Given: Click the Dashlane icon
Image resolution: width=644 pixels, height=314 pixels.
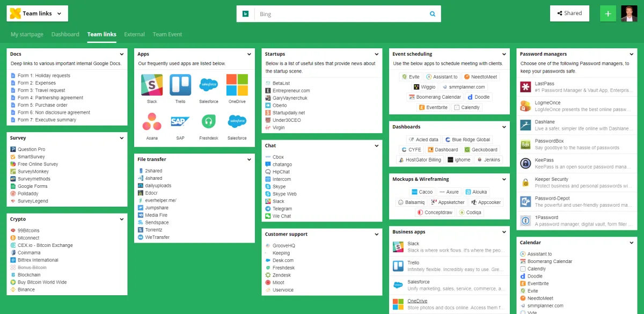Looking at the screenshot, I should pyautogui.click(x=525, y=125).
